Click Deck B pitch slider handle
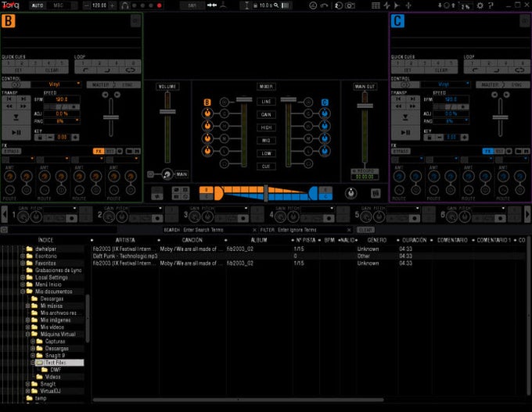 111,117
